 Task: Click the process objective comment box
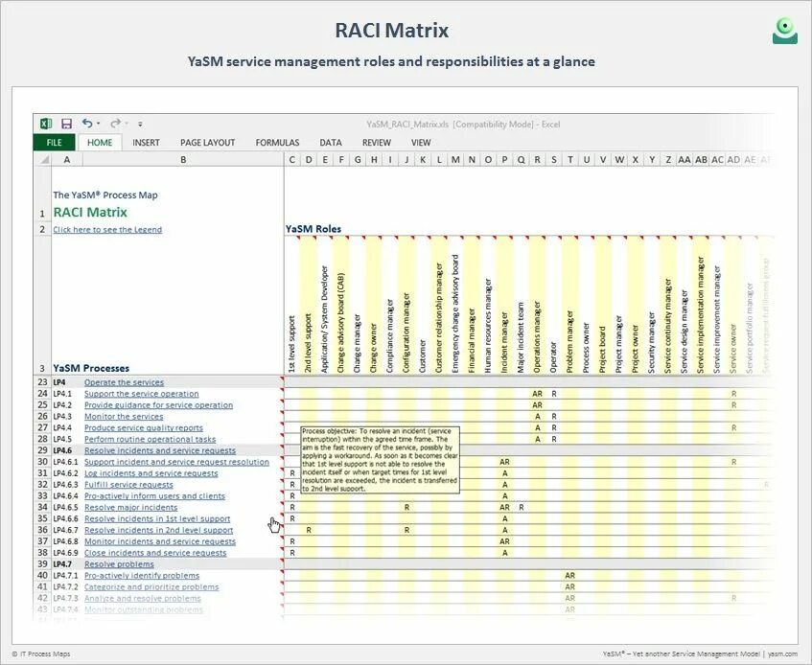(x=380, y=460)
